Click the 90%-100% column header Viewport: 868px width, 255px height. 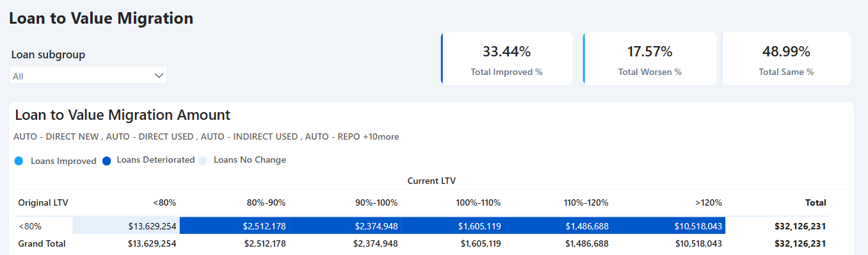(376, 202)
